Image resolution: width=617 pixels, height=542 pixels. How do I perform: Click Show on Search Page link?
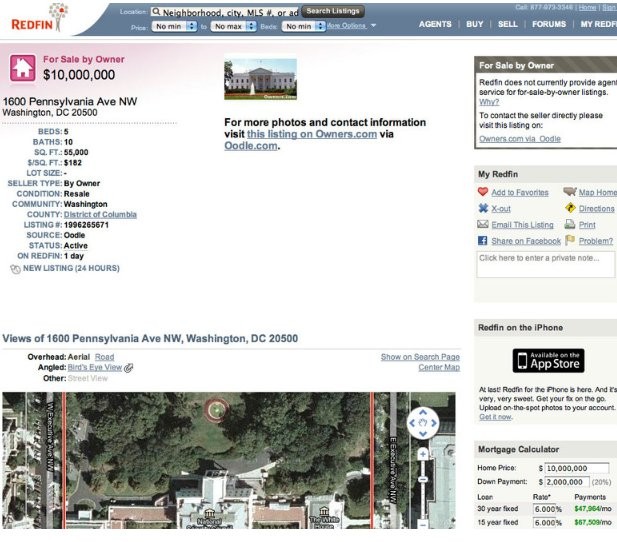(x=420, y=357)
